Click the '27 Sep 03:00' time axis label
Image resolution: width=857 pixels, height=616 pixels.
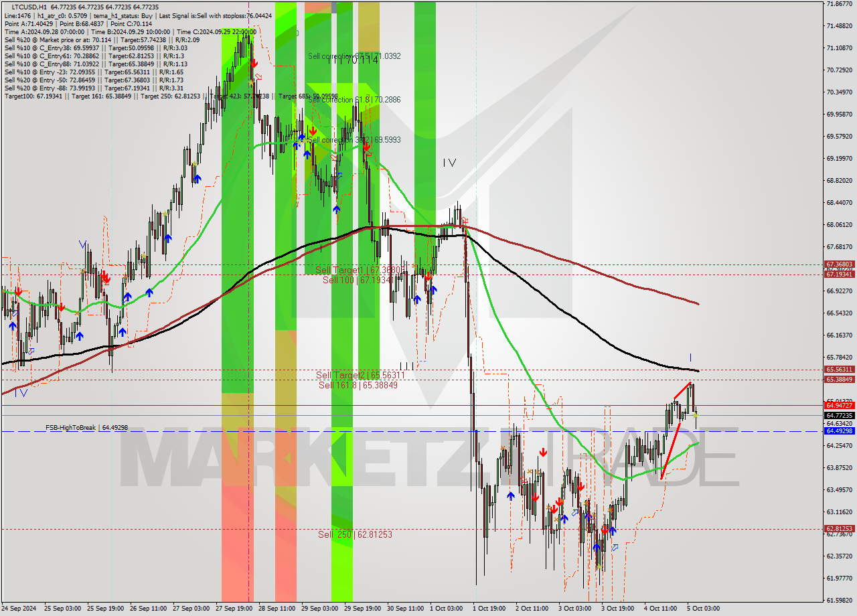190,609
